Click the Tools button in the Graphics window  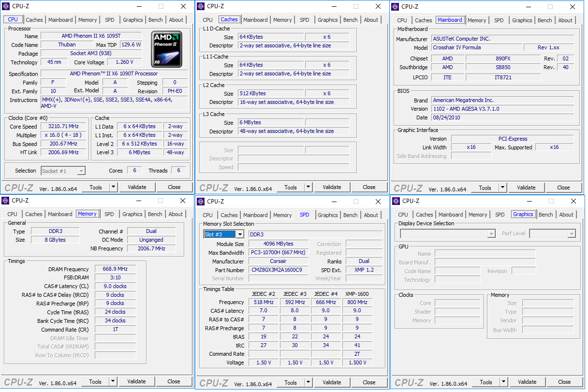coord(486,382)
